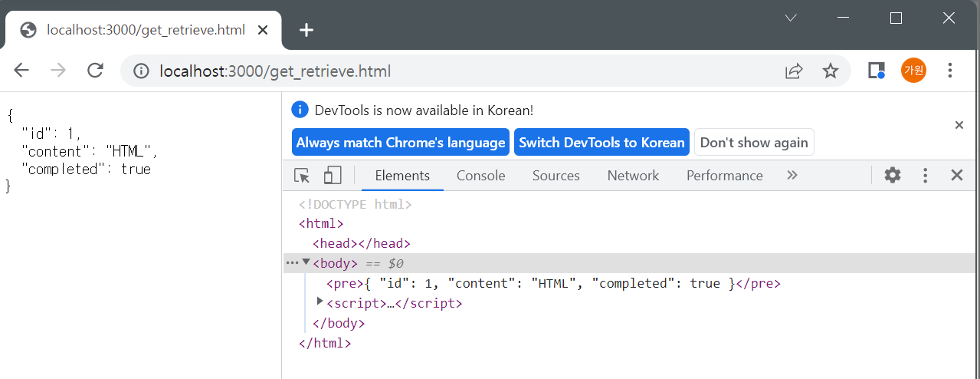Reload the current page
980x379 pixels.
point(95,71)
